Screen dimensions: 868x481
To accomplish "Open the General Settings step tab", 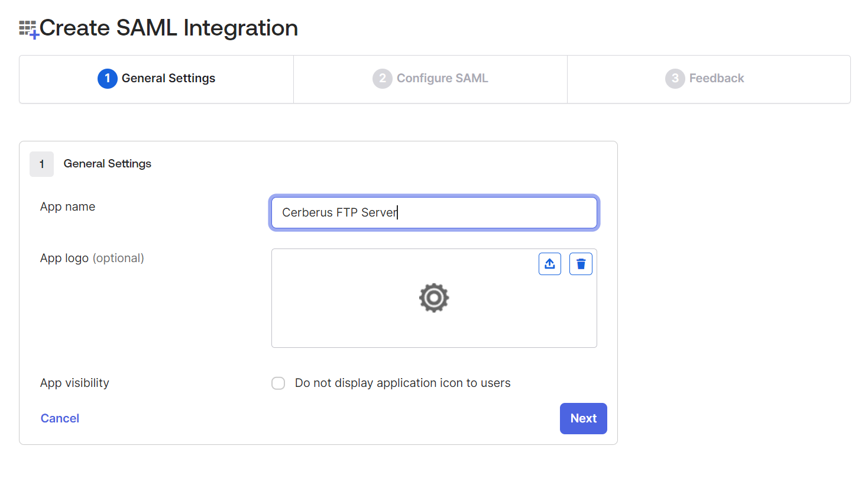I will pos(157,79).
